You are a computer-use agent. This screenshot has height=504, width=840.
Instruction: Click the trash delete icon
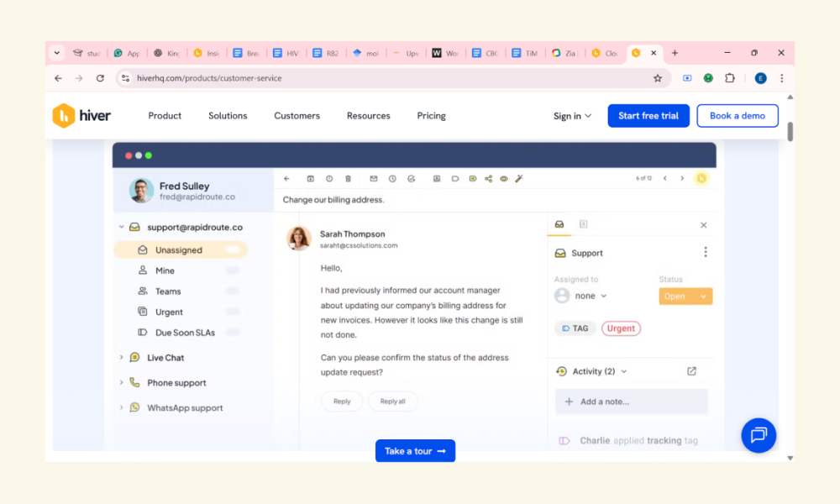click(x=349, y=179)
